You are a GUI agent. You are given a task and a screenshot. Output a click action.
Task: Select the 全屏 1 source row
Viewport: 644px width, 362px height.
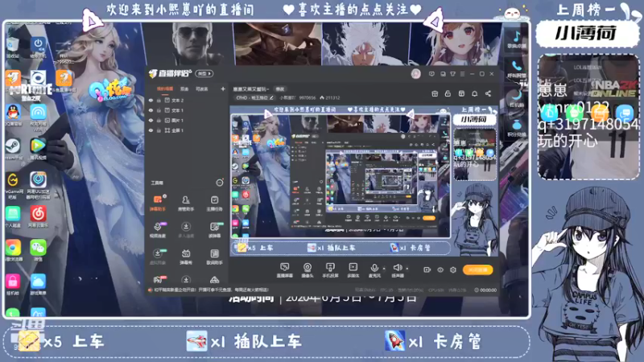(x=187, y=130)
